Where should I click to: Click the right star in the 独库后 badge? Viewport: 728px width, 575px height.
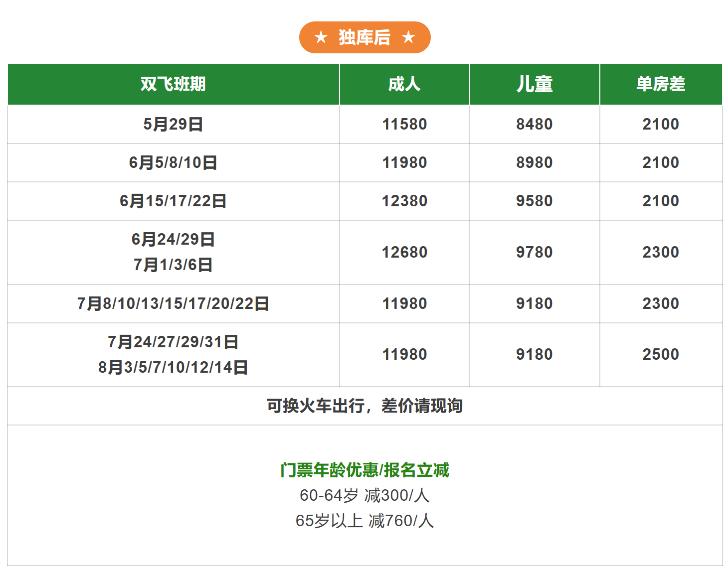(x=408, y=37)
